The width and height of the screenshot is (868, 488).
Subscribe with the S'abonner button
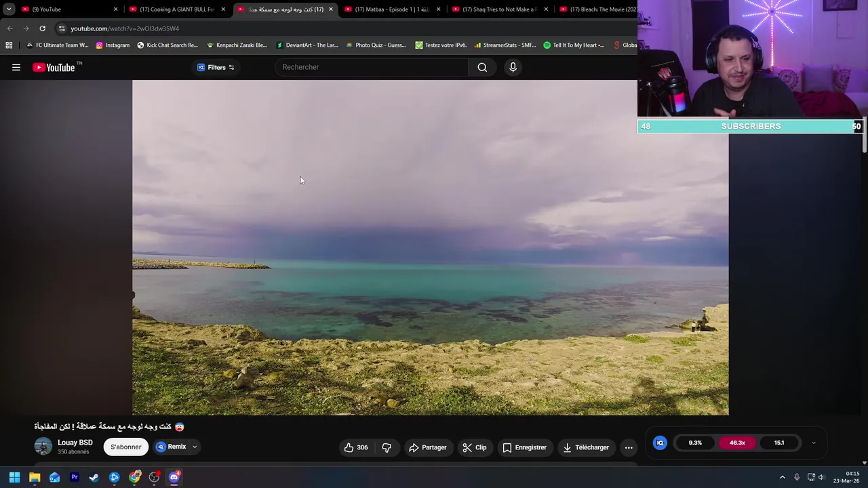pyautogui.click(x=126, y=447)
